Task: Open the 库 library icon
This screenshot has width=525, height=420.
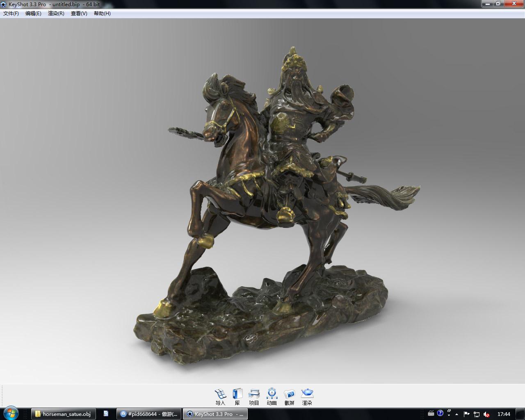Action: (237, 397)
